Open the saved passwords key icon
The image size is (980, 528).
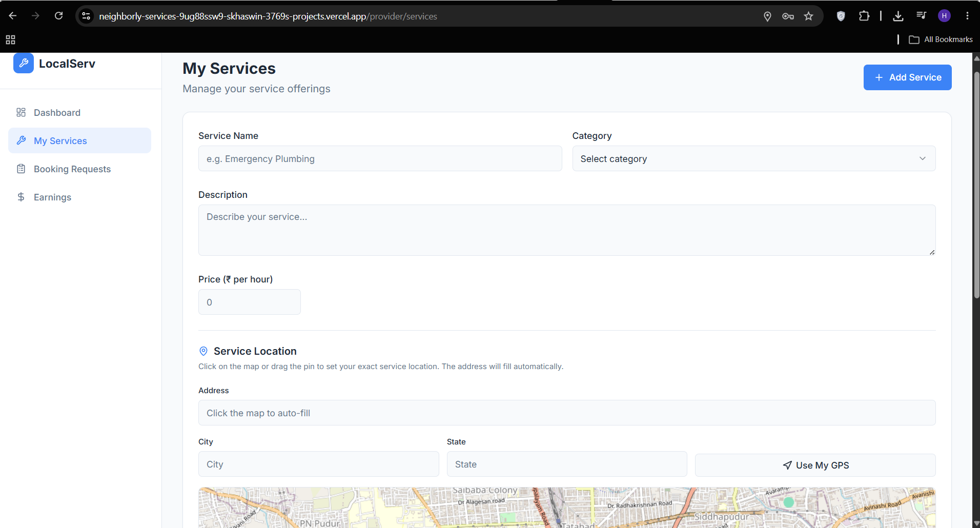[788, 16]
